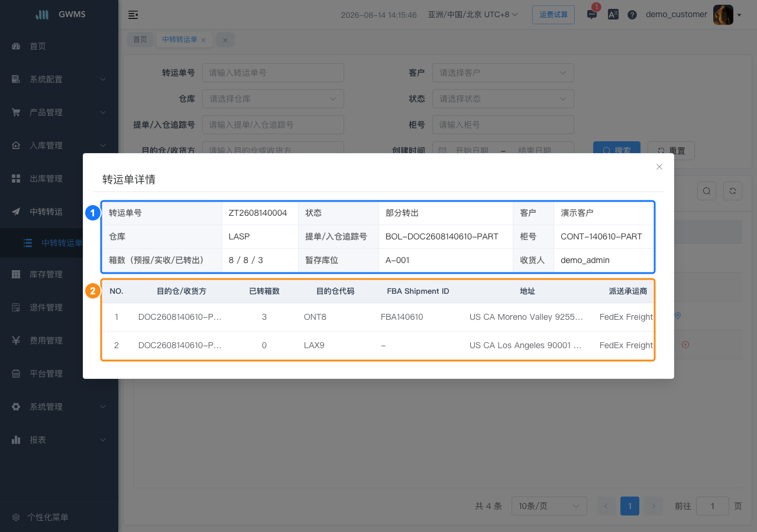The image size is (757, 532).
Task: Click the GWMS logo icon
Action: pyautogui.click(x=42, y=15)
